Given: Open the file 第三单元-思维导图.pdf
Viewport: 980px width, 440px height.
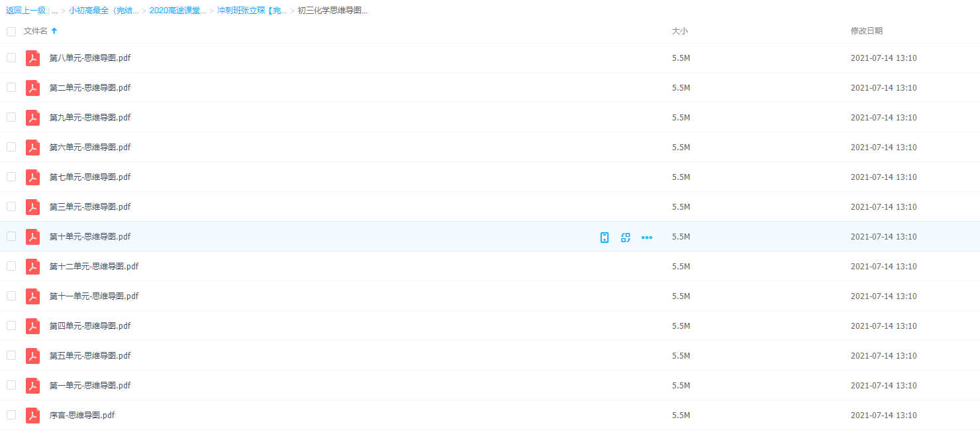Looking at the screenshot, I should [90, 207].
